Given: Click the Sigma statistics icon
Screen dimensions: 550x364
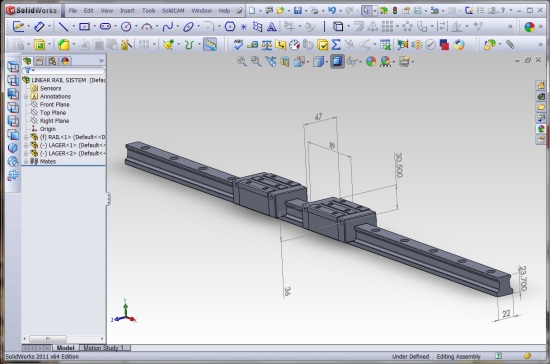Looking at the screenshot, I should pyautogui.click(x=336, y=45).
